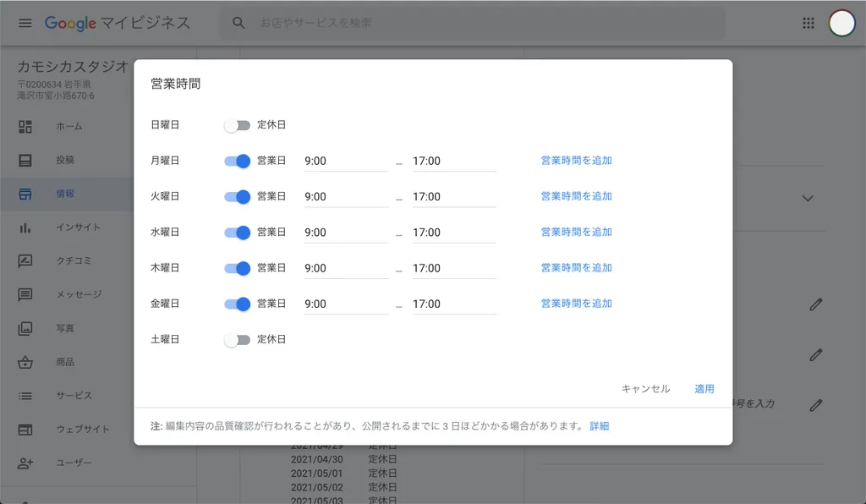This screenshot has width=866, height=504.
Task: Click the 商品 shopping basket icon
Action: coord(25,362)
